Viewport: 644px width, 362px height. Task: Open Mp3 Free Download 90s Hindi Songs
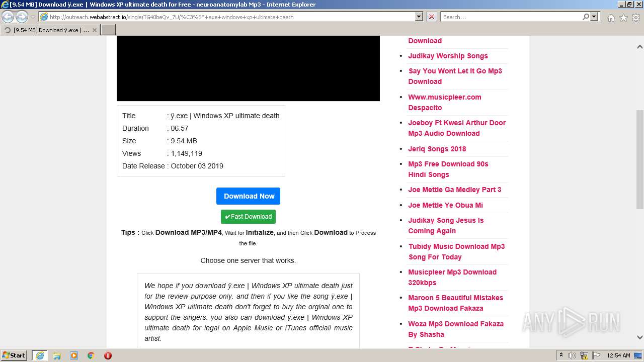click(x=448, y=169)
